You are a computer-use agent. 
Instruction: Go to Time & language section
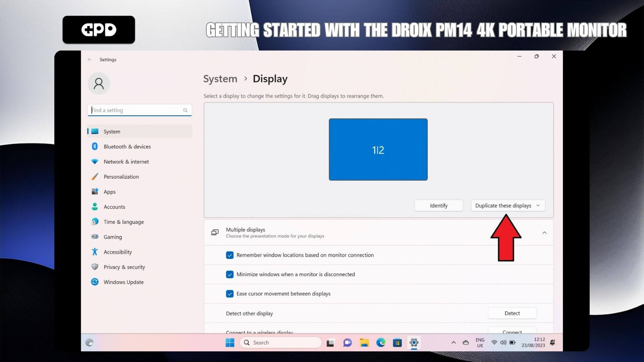click(123, 222)
